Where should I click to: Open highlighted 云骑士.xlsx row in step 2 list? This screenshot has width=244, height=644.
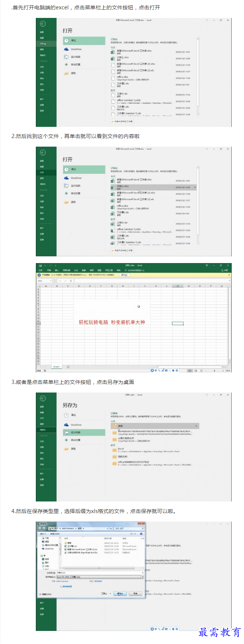click(x=153, y=187)
